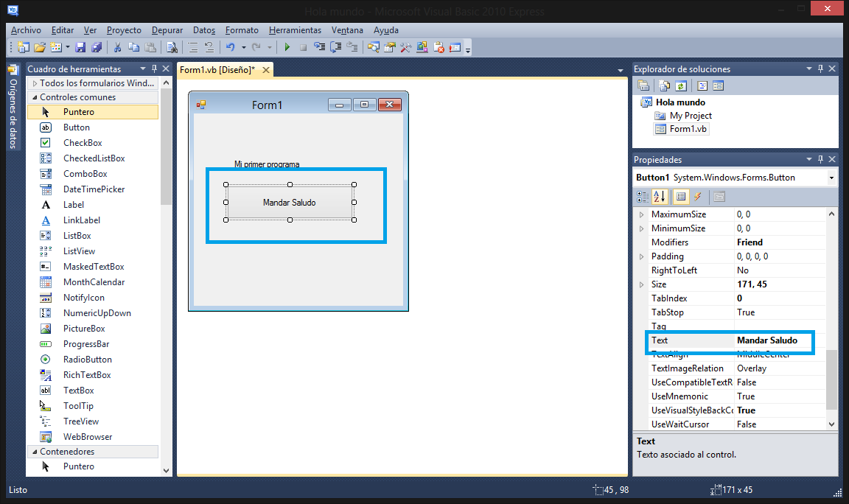The width and height of the screenshot is (849, 504).
Task: Click the Mandar Saludo button on Form1
Action: pyautogui.click(x=290, y=202)
